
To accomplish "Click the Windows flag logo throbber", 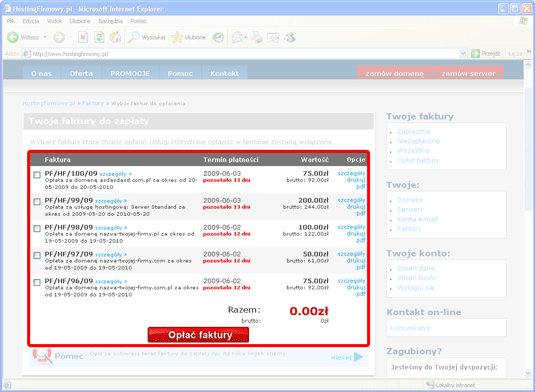I will point(523,21).
